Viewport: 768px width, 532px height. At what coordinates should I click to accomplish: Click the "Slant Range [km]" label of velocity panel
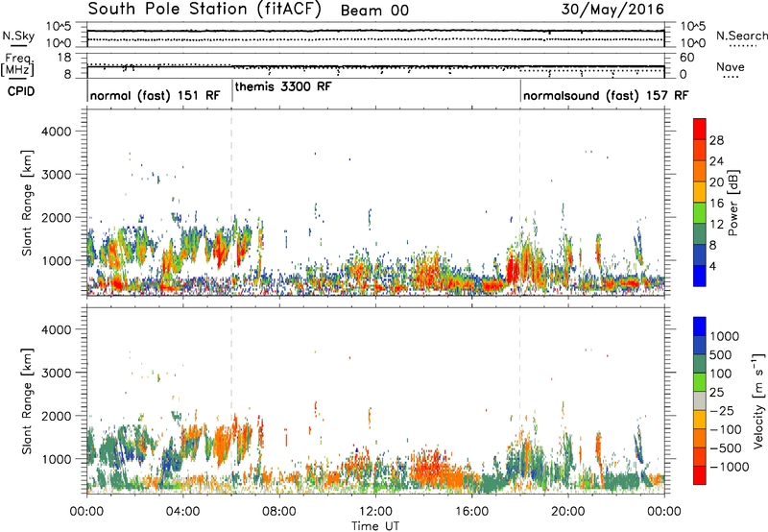(27, 401)
